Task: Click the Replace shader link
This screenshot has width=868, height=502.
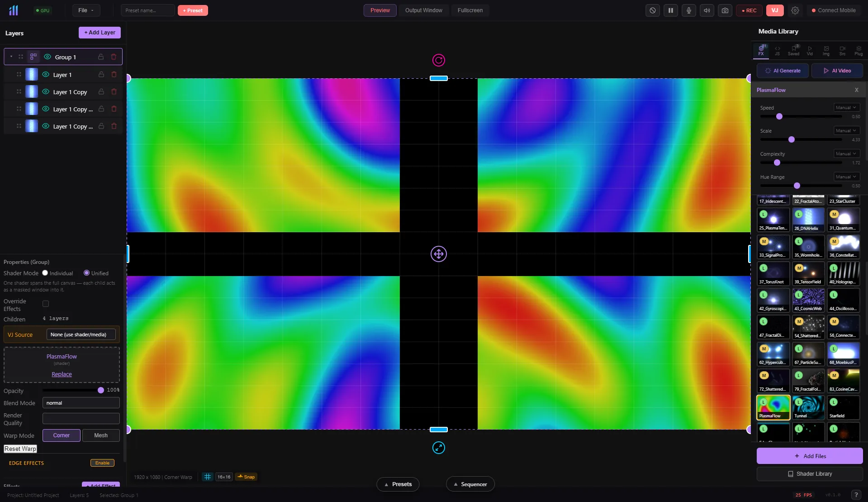Action: tap(62, 374)
